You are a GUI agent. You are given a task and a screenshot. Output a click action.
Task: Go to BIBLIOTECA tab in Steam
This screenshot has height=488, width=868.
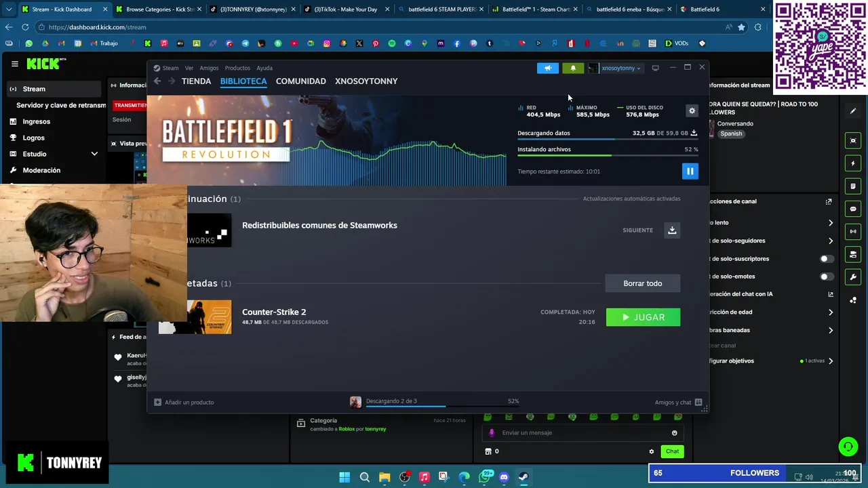243,81
